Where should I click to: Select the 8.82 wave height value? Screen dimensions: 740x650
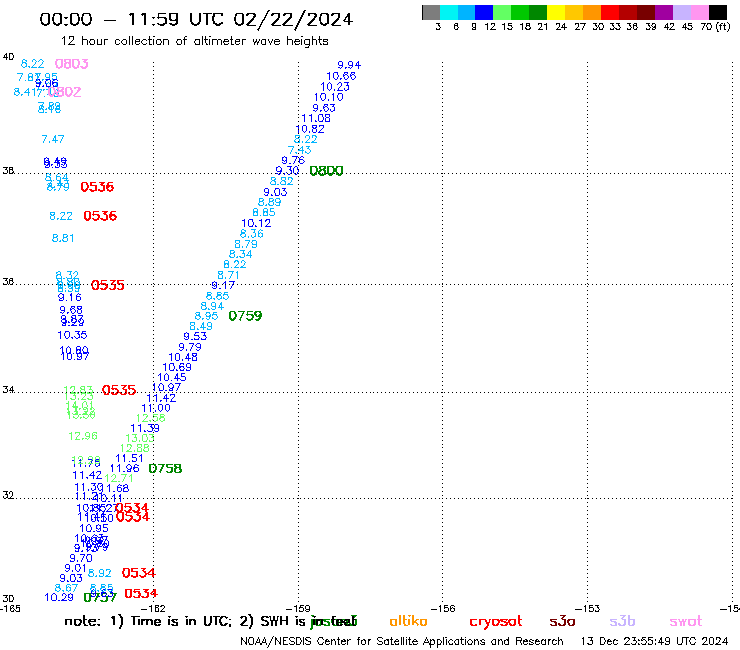click(282, 181)
